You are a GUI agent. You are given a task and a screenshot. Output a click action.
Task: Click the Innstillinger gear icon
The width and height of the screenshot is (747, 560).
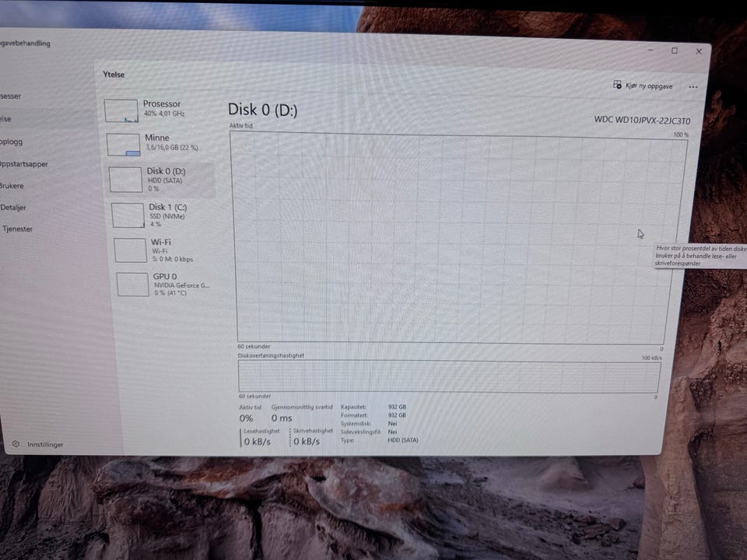click(16, 443)
